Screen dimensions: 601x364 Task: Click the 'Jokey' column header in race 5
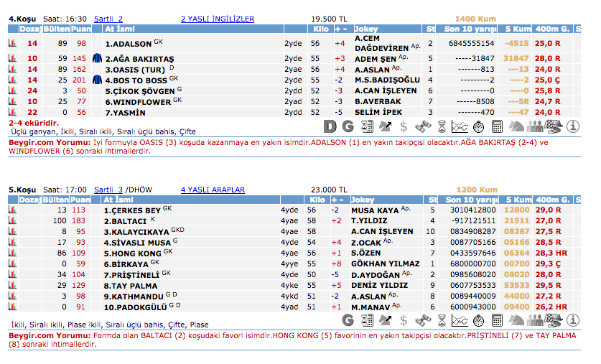click(364, 200)
